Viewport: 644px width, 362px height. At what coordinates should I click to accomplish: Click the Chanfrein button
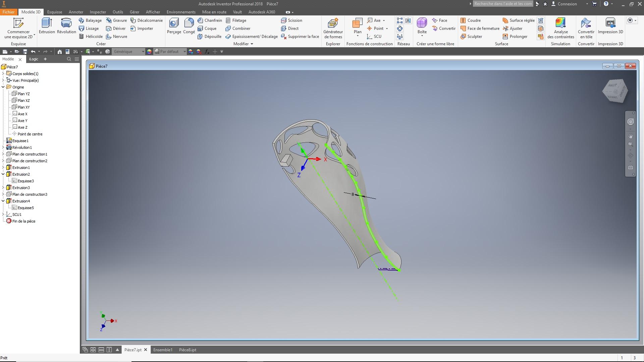tap(210, 20)
